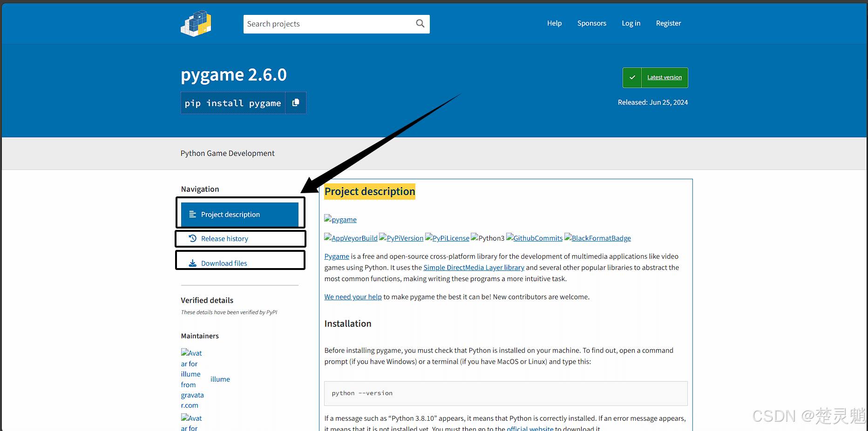868x431 pixels.
Task: Click the PyPI logo
Action: [196, 23]
